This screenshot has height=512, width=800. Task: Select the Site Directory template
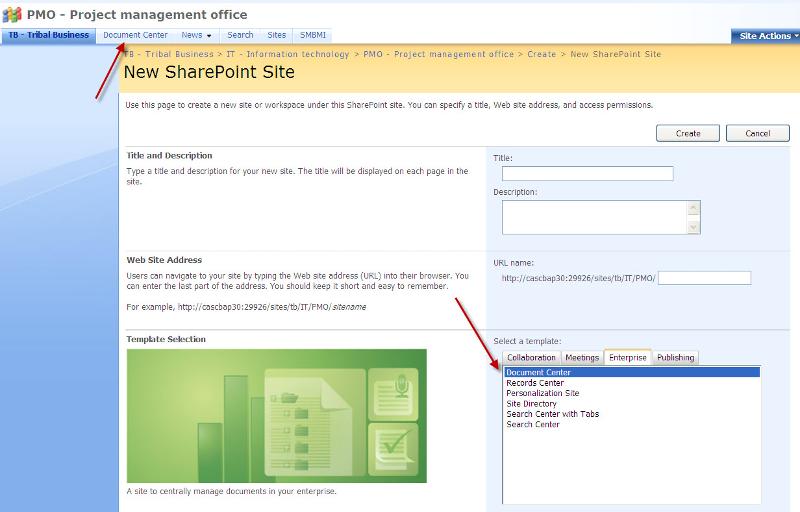click(531, 404)
